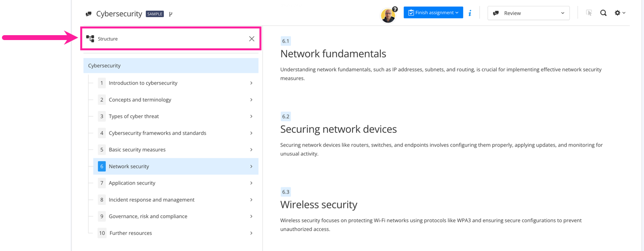
Task: Click the search magnifier icon
Action: [x=603, y=13]
